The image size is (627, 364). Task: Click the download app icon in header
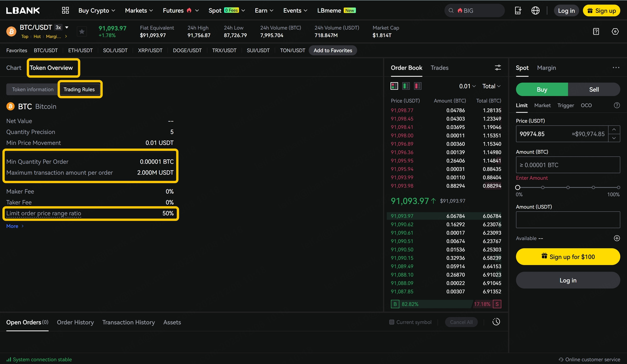518,10
